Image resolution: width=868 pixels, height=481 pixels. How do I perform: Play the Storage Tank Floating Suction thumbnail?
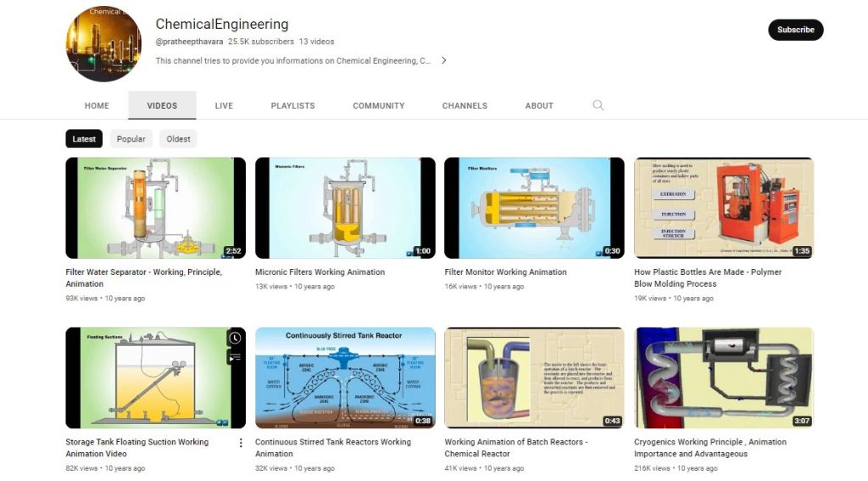click(x=156, y=378)
